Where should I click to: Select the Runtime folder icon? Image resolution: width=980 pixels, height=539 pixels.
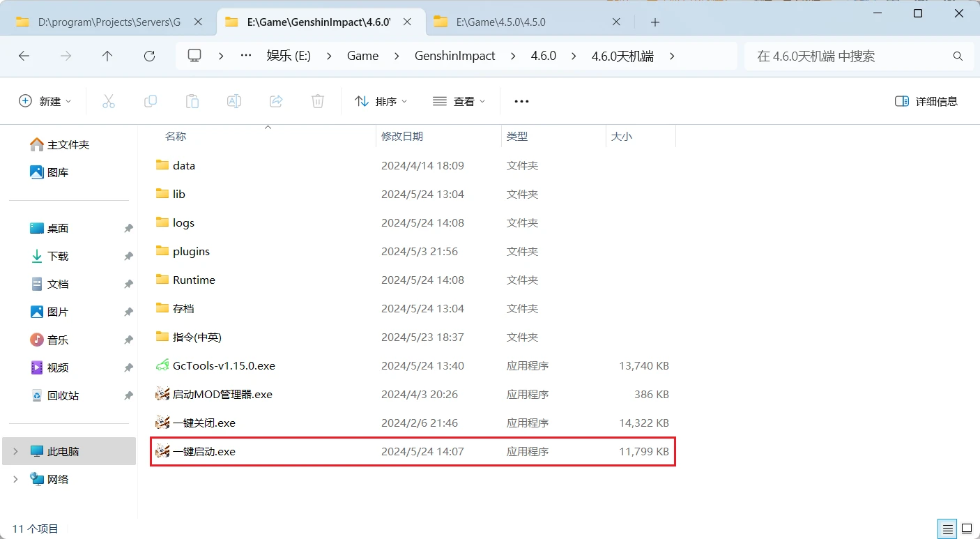(x=162, y=280)
